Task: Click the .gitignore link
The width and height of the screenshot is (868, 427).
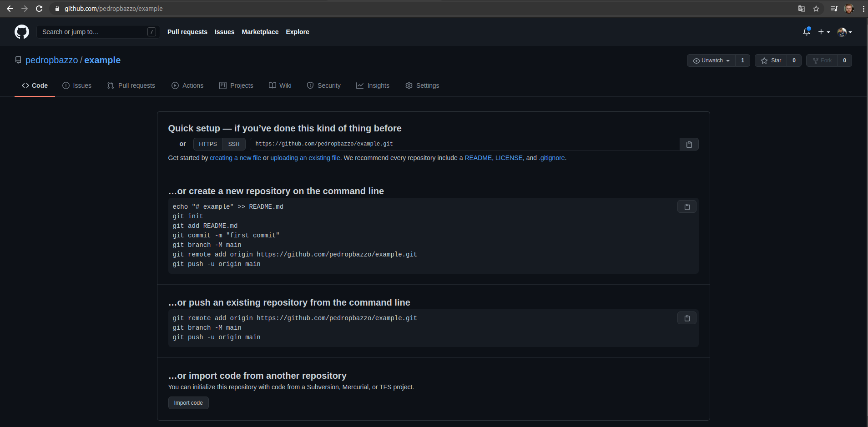Action: pos(552,158)
